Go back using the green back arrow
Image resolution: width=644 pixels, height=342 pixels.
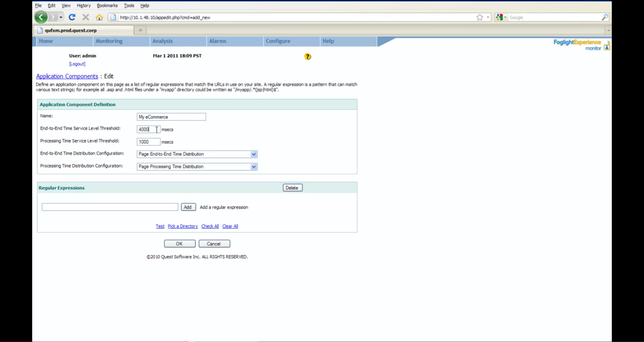41,17
